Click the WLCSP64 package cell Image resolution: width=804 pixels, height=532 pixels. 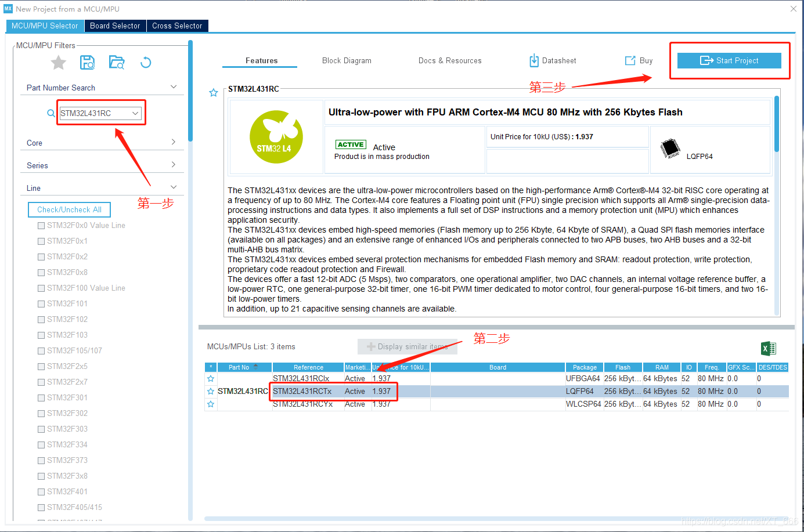(583, 404)
